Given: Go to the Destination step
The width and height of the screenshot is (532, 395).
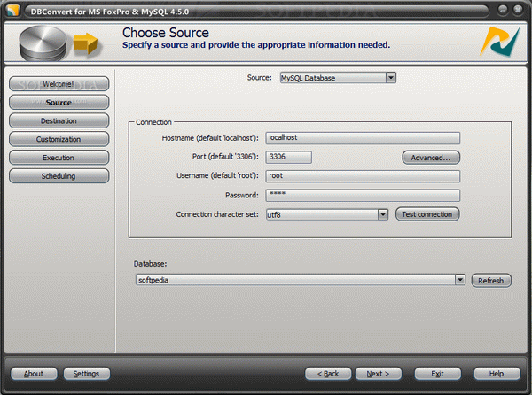Looking at the screenshot, I should click(x=59, y=120).
